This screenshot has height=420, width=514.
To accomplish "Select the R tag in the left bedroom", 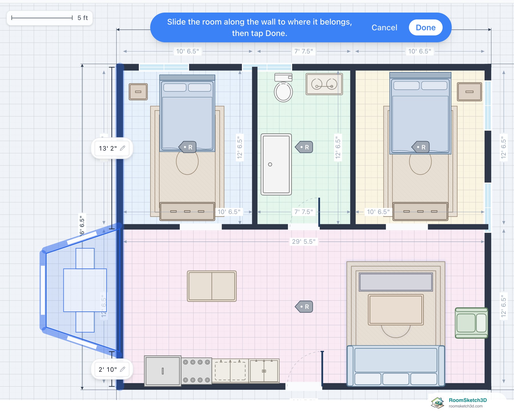I will tap(188, 147).
